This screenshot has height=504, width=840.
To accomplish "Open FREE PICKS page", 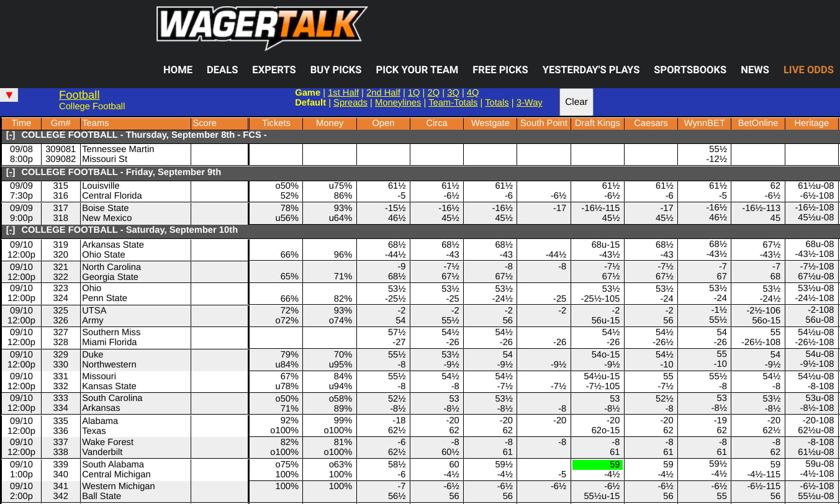I will 500,70.
